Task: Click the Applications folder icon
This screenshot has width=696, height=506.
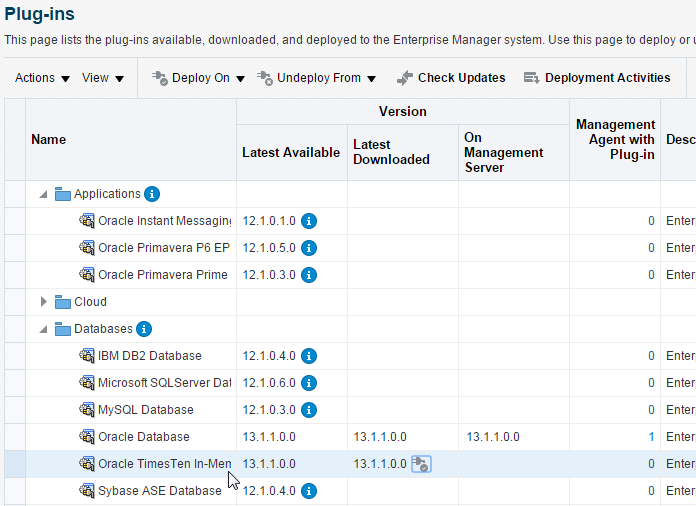Action: 63,194
